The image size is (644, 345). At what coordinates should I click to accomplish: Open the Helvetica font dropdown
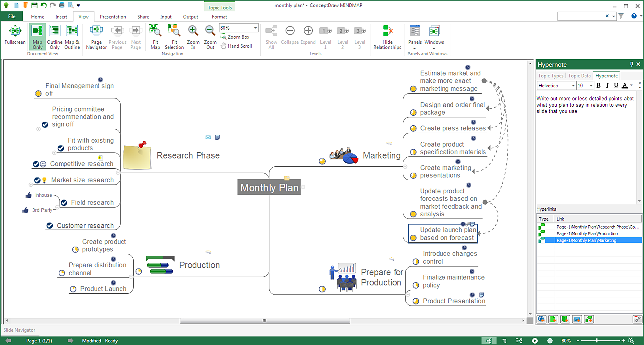573,86
